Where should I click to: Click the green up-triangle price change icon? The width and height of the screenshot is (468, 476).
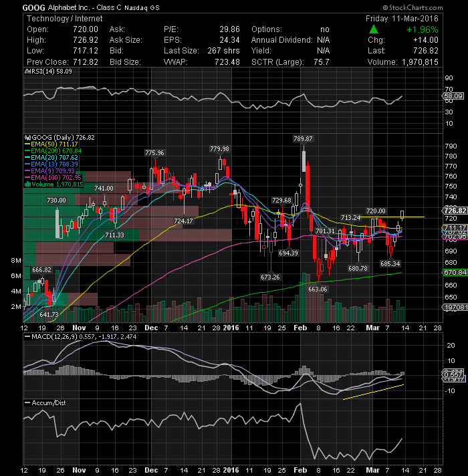coord(374,29)
